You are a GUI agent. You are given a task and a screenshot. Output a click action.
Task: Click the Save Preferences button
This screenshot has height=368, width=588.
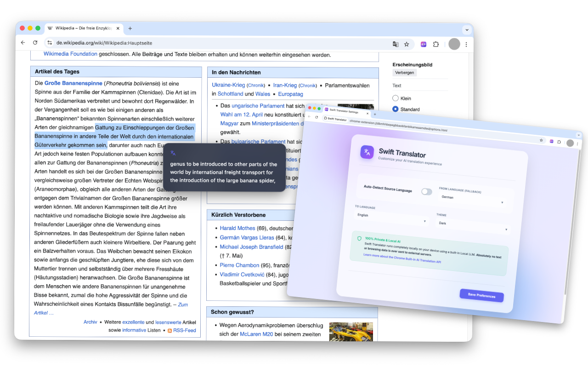[x=481, y=296]
